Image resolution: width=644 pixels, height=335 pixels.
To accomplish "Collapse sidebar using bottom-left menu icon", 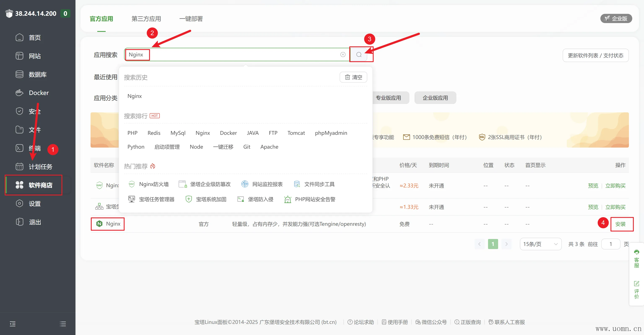I will [13, 324].
